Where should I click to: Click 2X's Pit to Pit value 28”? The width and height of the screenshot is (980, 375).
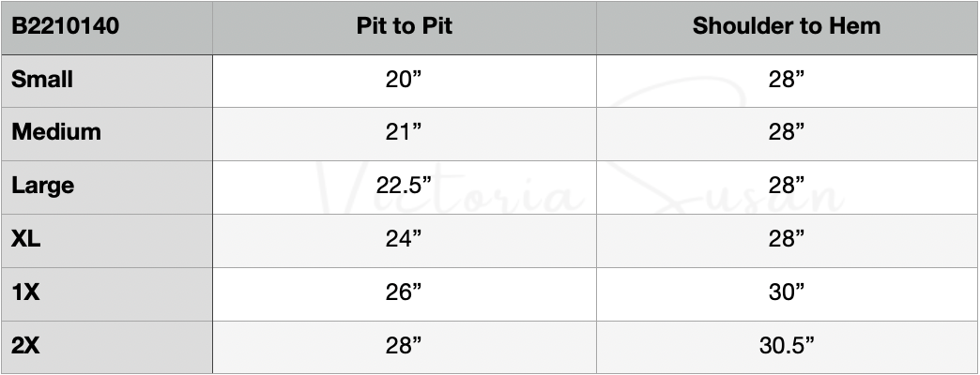click(404, 346)
